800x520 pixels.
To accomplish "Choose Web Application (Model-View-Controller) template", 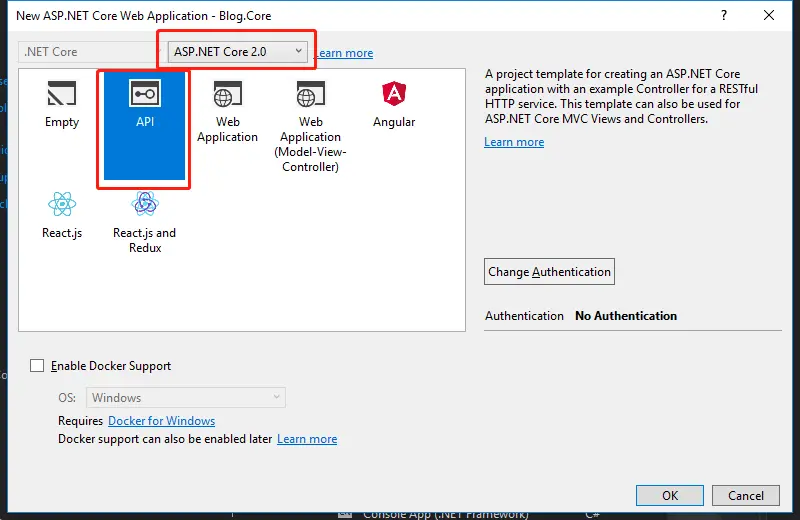I will [310, 127].
